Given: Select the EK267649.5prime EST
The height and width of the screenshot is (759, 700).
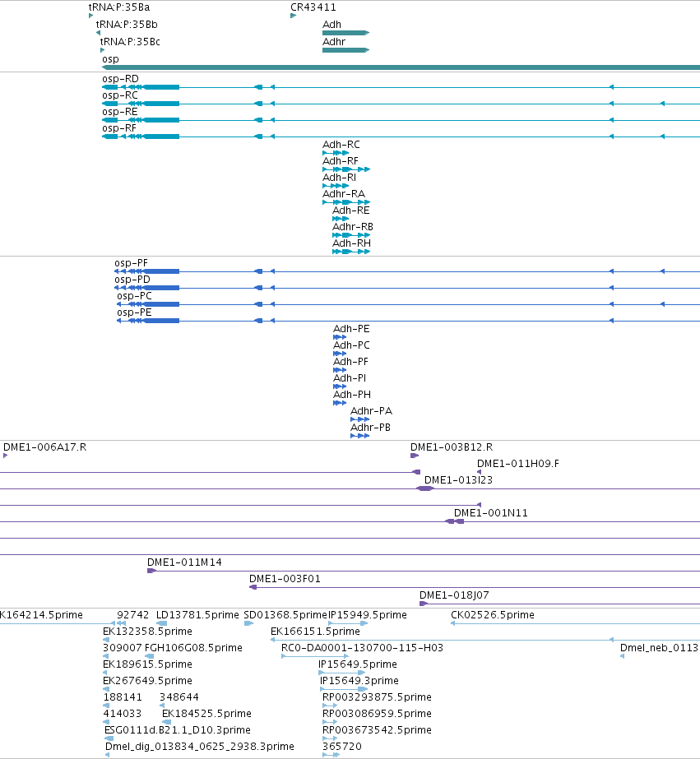Looking at the screenshot, I should click(x=106, y=690).
